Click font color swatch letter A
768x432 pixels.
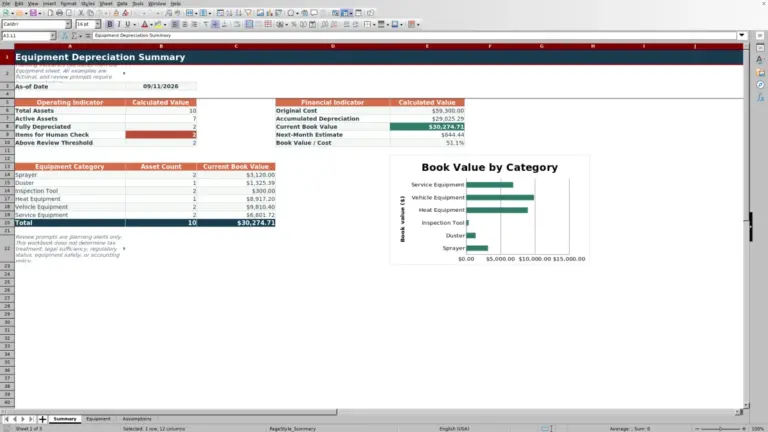click(x=144, y=24)
